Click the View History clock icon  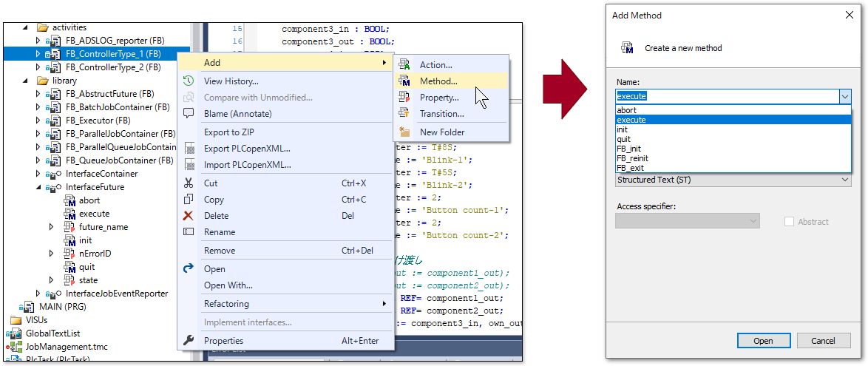tap(189, 81)
